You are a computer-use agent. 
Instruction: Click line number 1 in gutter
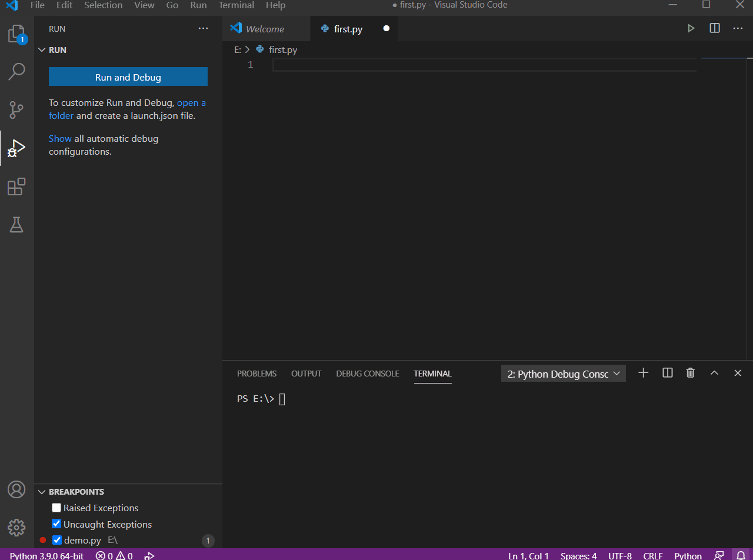(251, 65)
